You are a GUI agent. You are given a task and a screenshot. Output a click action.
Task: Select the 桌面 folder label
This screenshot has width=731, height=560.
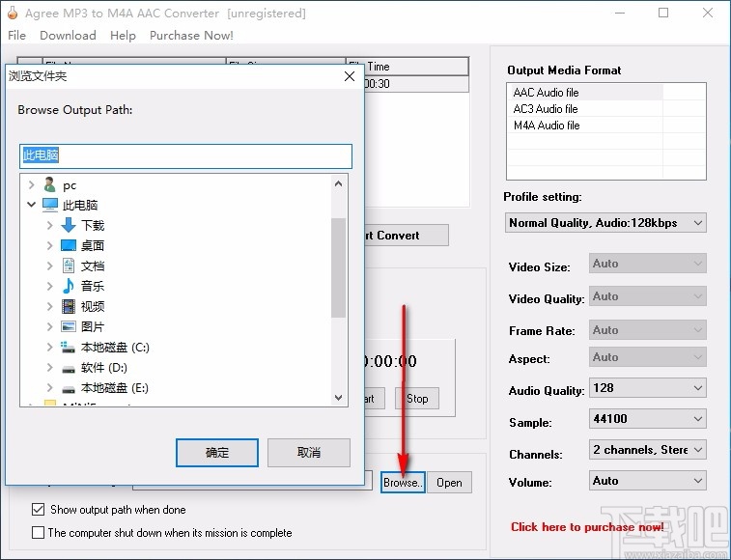[x=93, y=245]
